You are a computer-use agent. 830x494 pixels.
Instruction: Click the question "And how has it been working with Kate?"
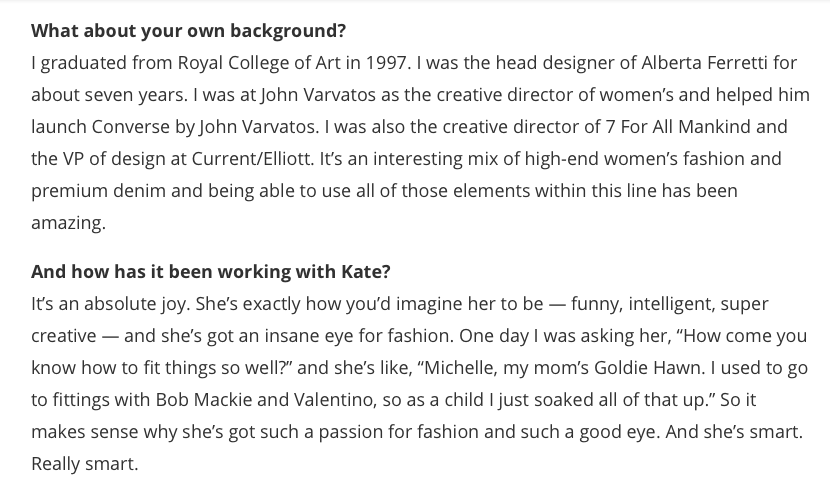coord(211,272)
